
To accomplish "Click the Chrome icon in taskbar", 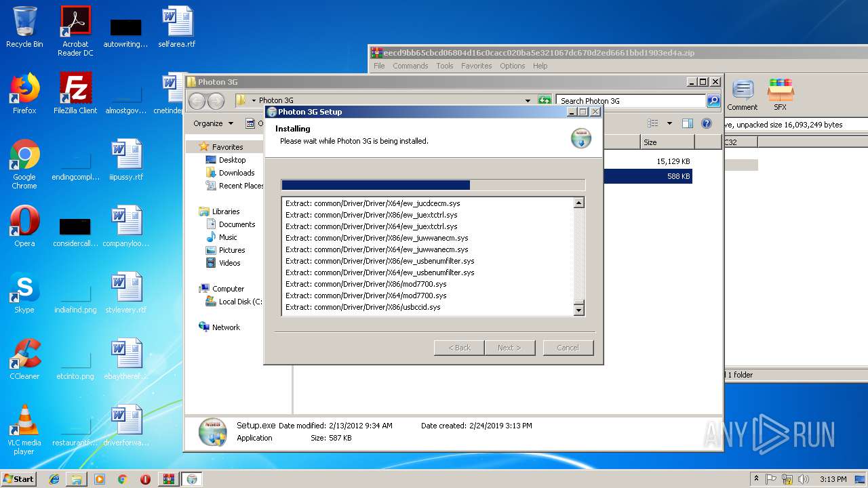I will 122,479.
